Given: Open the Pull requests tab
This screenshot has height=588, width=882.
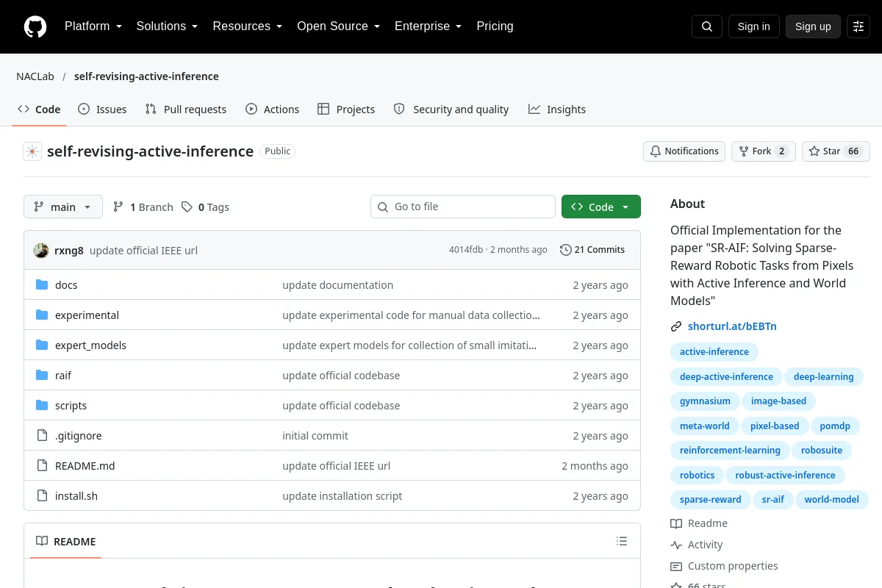Looking at the screenshot, I should click(x=186, y=110).
